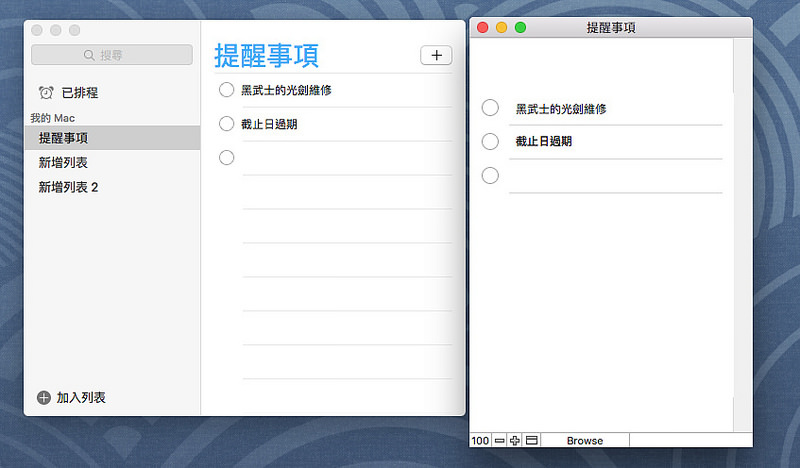The width and height of the screenshot is (800, 468).
Task: Click the 黑武士的光劍維修 text in left window
Action: tap(286, 90)
